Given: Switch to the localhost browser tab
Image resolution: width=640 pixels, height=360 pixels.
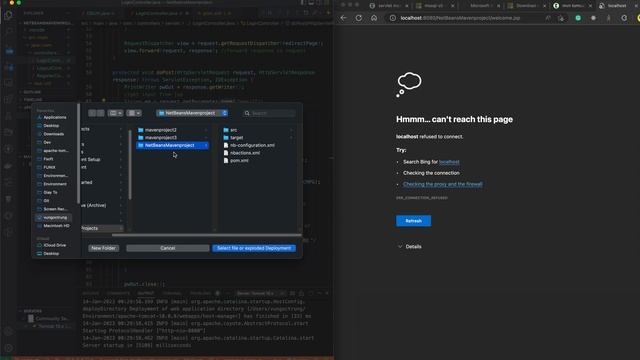Looking at the screenshot, I should [x=616, y=6].
